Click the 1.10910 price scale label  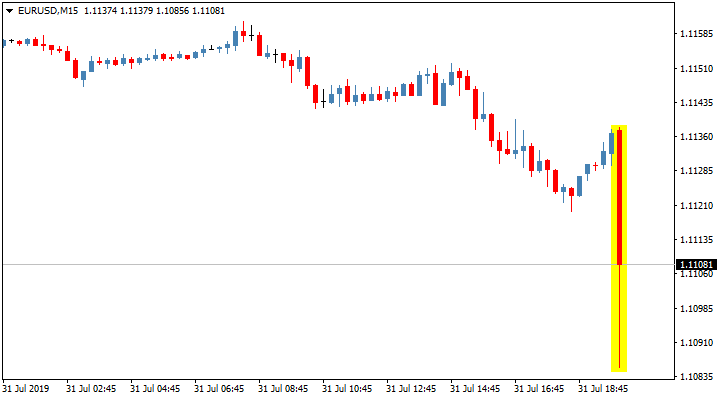point(697,343)
